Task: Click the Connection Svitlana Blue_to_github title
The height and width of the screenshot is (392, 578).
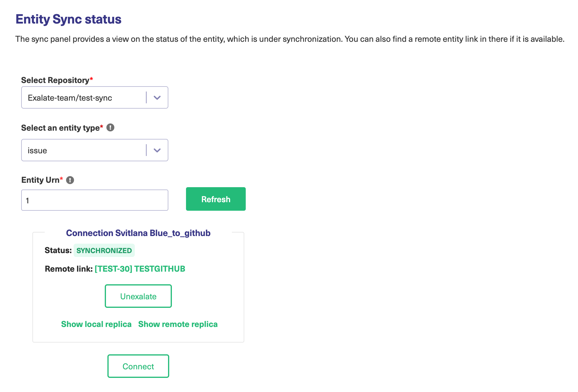Action: tap(138, 233)
